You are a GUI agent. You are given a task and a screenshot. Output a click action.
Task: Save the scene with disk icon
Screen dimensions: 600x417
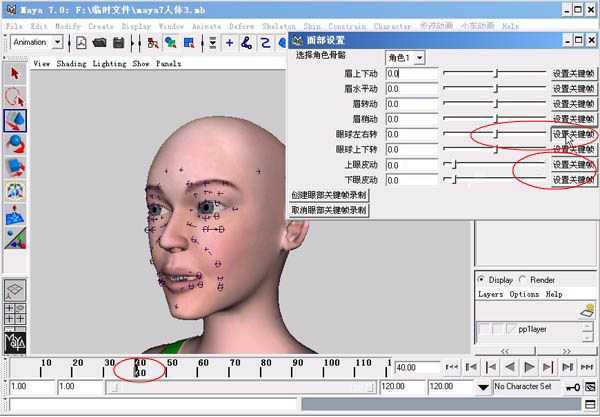tap(119, 42)
